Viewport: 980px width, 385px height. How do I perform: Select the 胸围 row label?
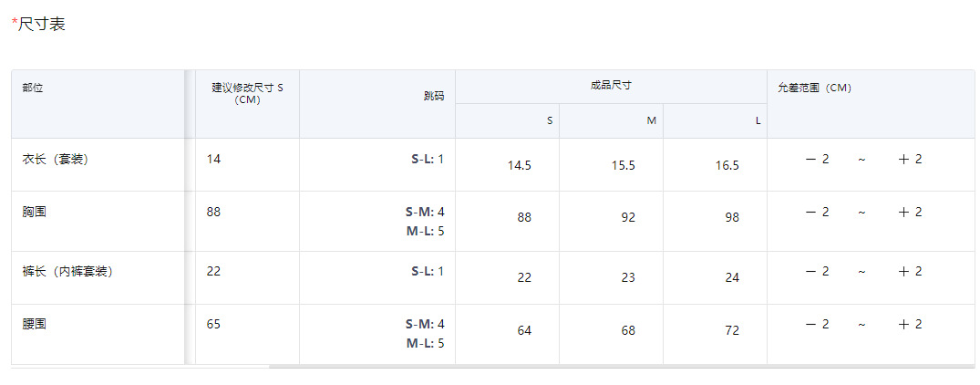[x=35, y=212]
